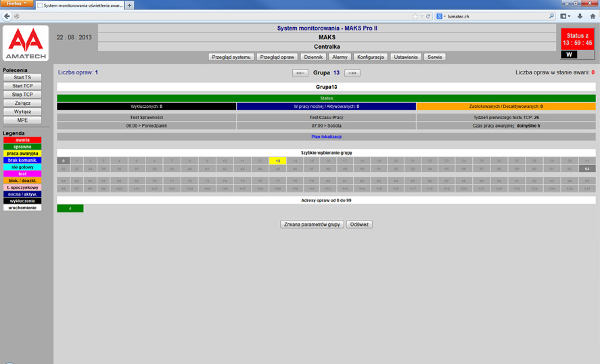Image resolution: width=600 pixels, height=364 pixels.
Task: Open the Dziennik log
Action: point(313,57)
